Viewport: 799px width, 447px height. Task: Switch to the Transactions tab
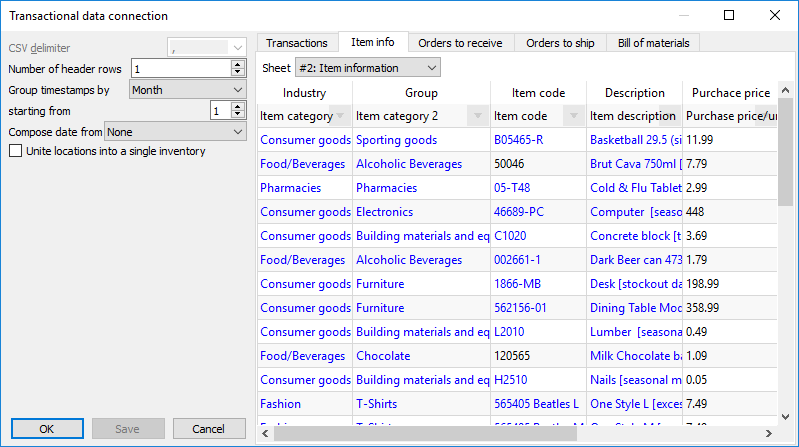tap(297, 43)
